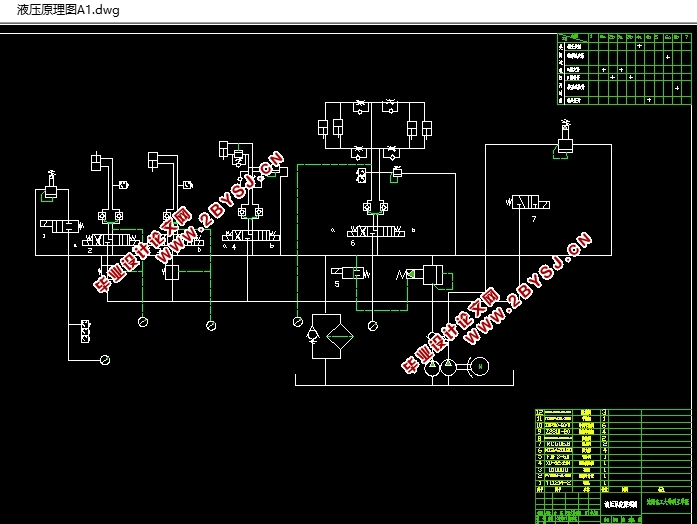
Task: Click the hydraulic lock valve pair above valve 2
Action: tap(110, 216)
